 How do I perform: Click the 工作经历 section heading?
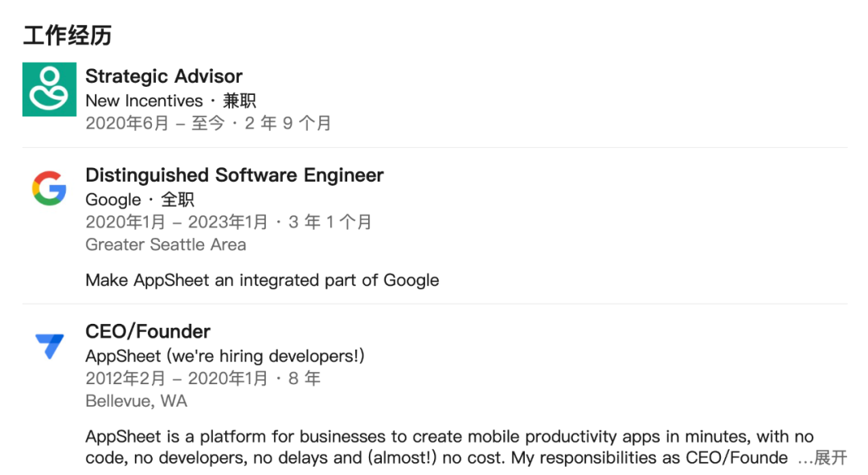(67, 36)
